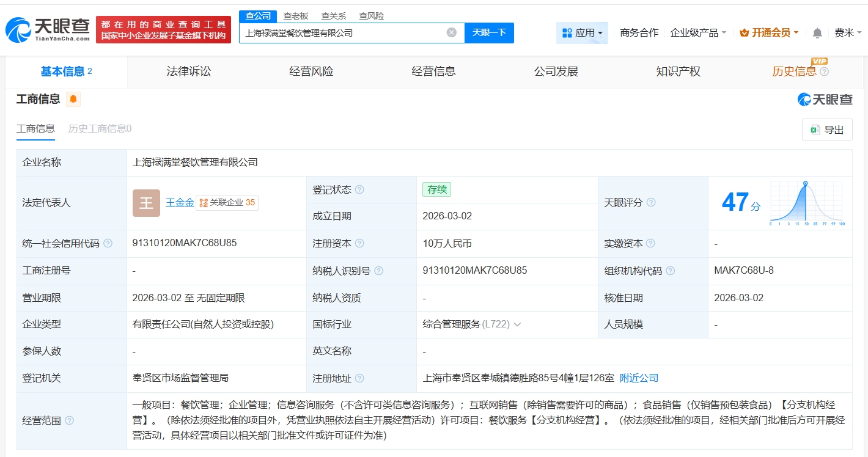Click the Tianyancha watermark logo on the right
The image size is (868, 457).
click(x=826, y=99)
